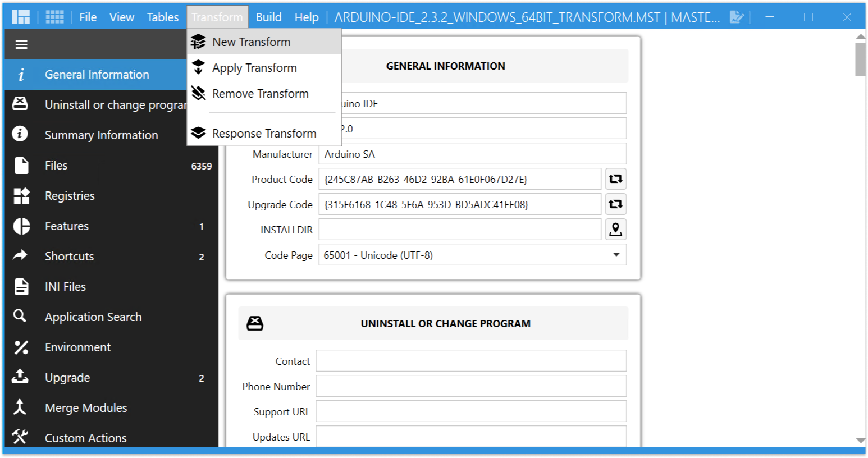Close the Transform menu
Viewport: 868px width, 458px height.
(x=217, y=17)
